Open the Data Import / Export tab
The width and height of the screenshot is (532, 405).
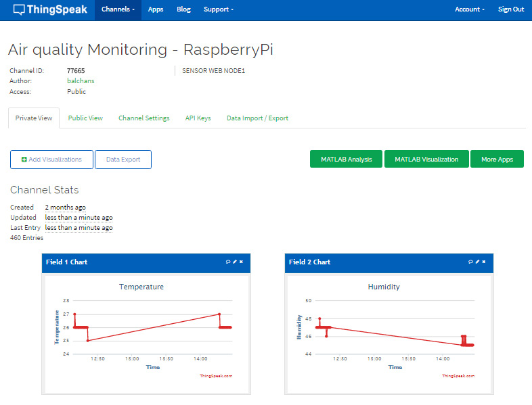pyautogui.click(x=257, y=118)
